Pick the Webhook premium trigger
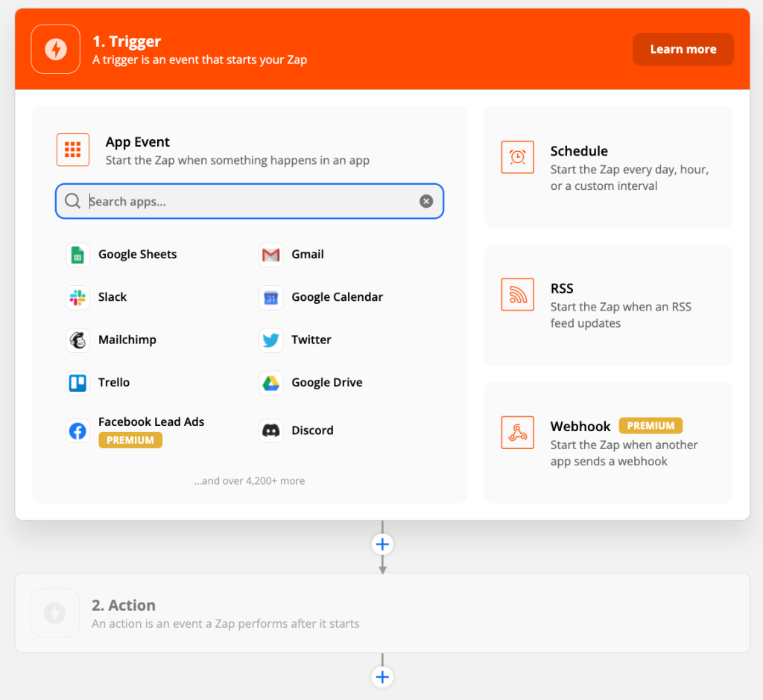The width and height of the screenshot is (763, 700). (608, 442)
